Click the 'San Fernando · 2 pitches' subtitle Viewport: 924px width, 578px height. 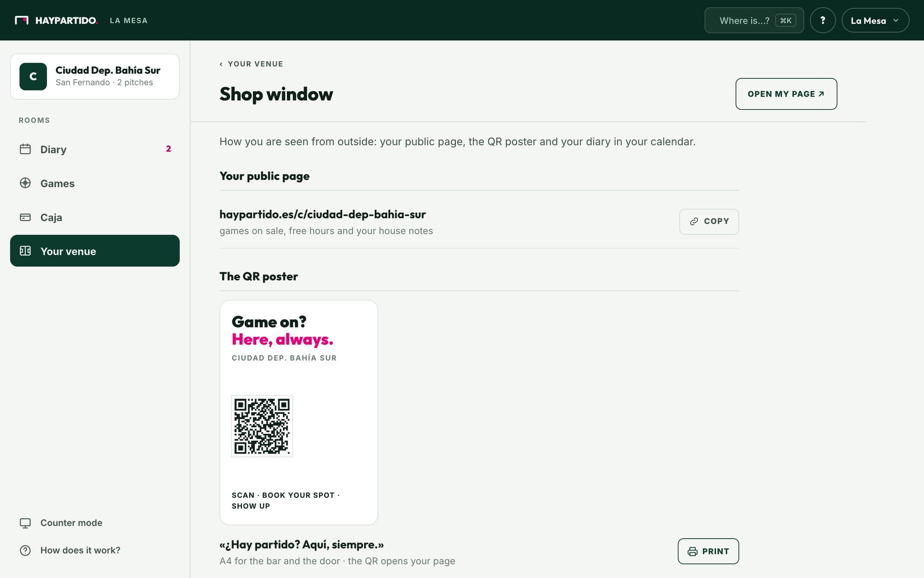pyautogui.click(x=104, y=83)
